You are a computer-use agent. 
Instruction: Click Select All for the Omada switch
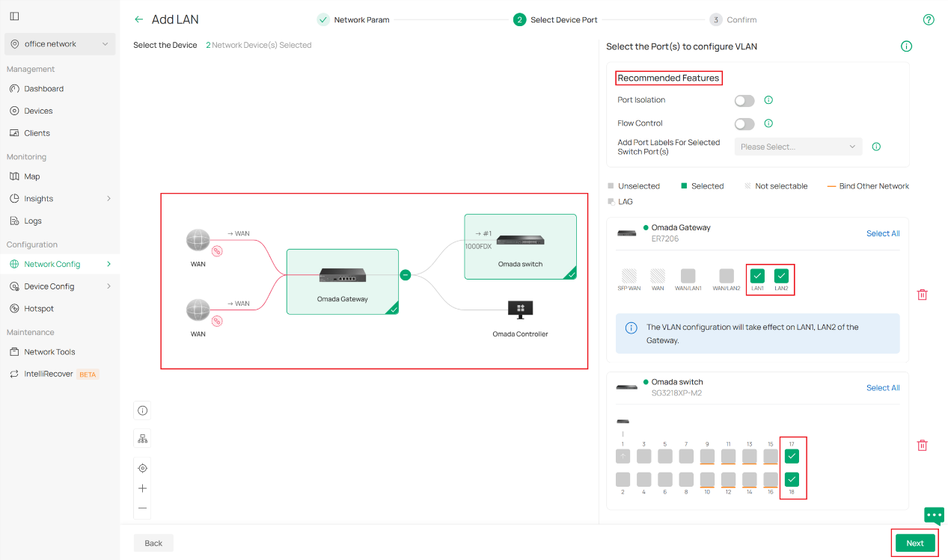coord(883,387)
